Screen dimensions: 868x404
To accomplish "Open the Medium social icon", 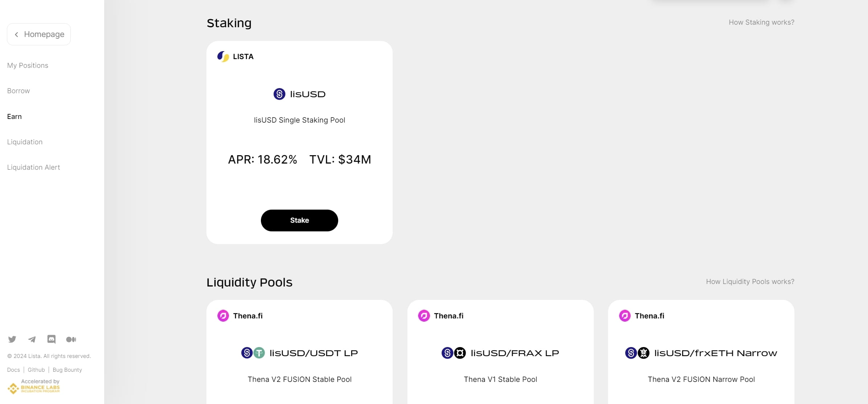I will (x=71, y=339).
